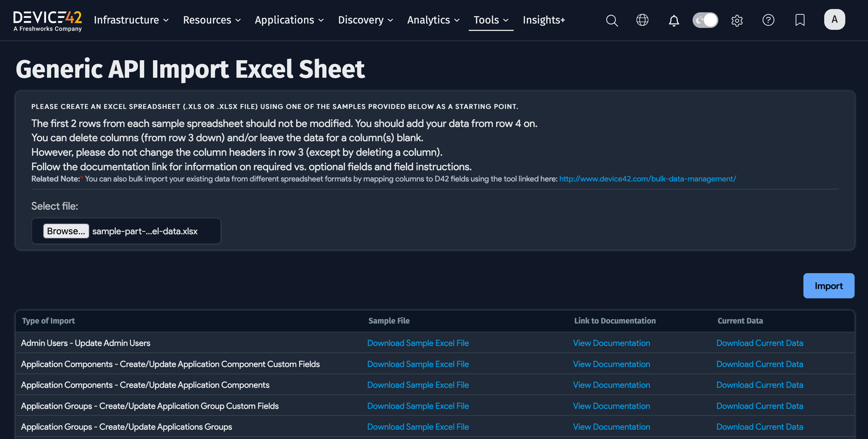Open the help question mark icon
The image size is (868, 439).
pos(768,20)
